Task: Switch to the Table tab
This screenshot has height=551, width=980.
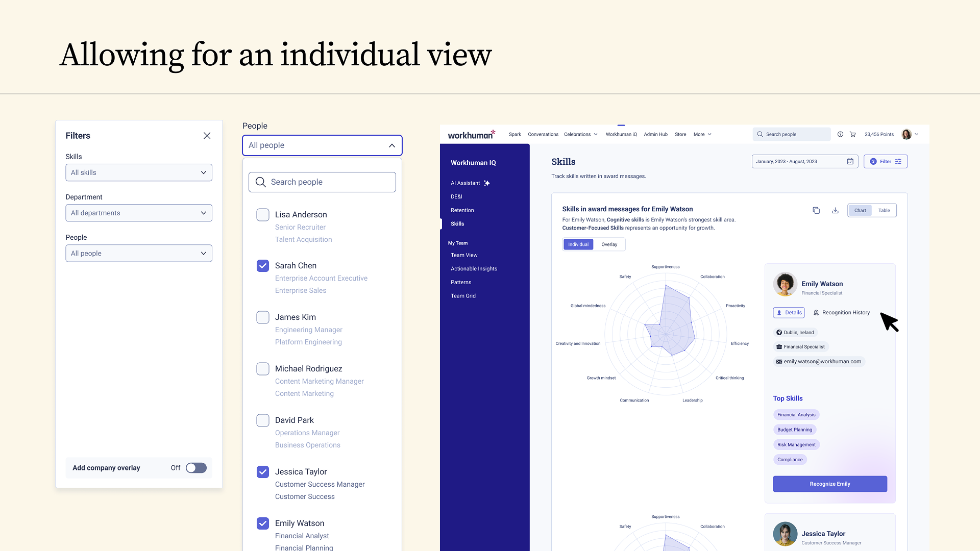Action: point(884,211)
